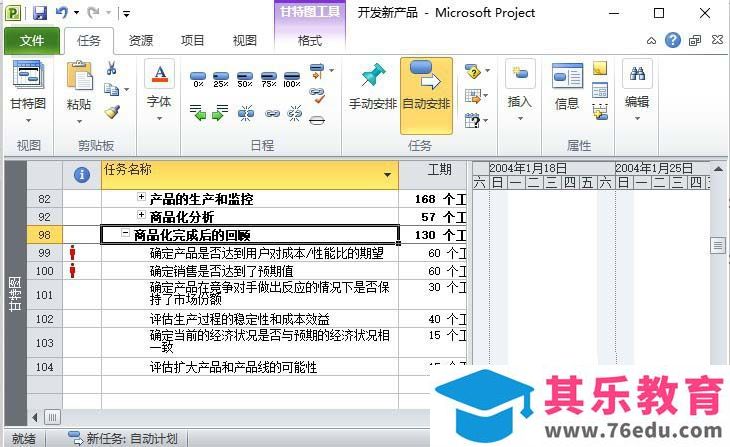
Task: Click the Cut scissors icon
Action: pos(111,68)
